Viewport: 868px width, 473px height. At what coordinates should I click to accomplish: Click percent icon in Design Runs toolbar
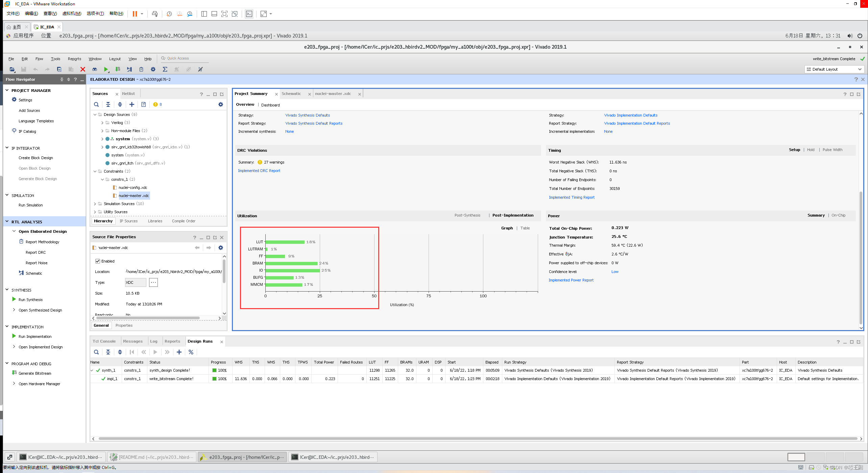click(x=191, y=352)
